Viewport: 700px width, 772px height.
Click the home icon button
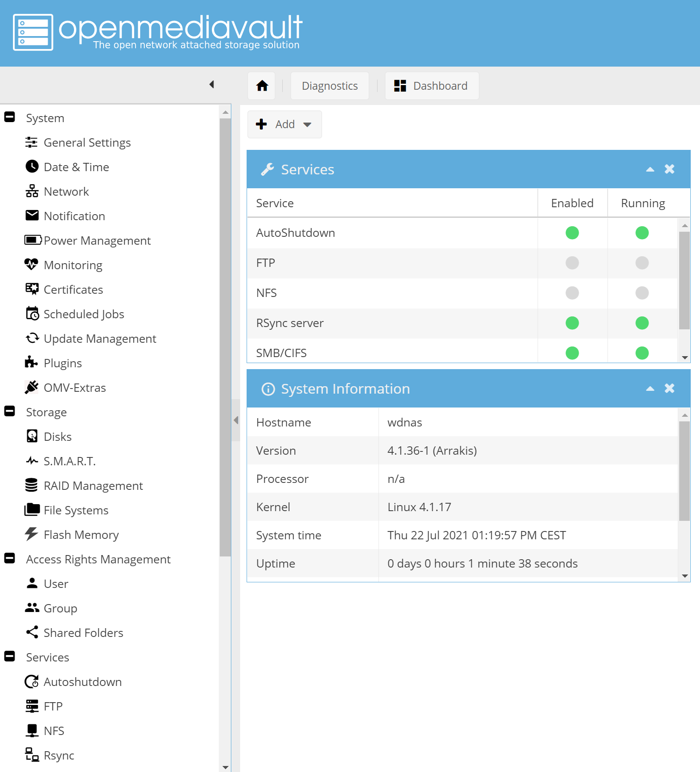tap(262, 86)
